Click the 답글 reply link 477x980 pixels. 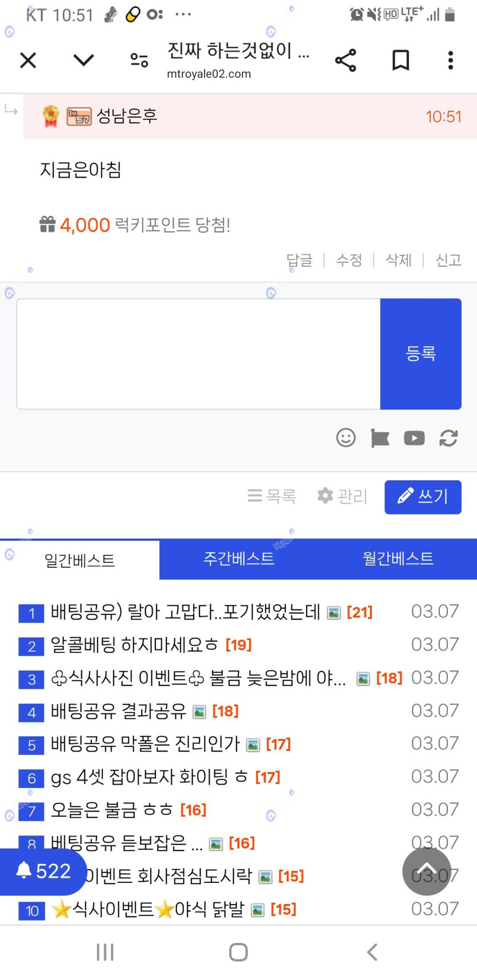pyautogui.click(x=299, y=260)
